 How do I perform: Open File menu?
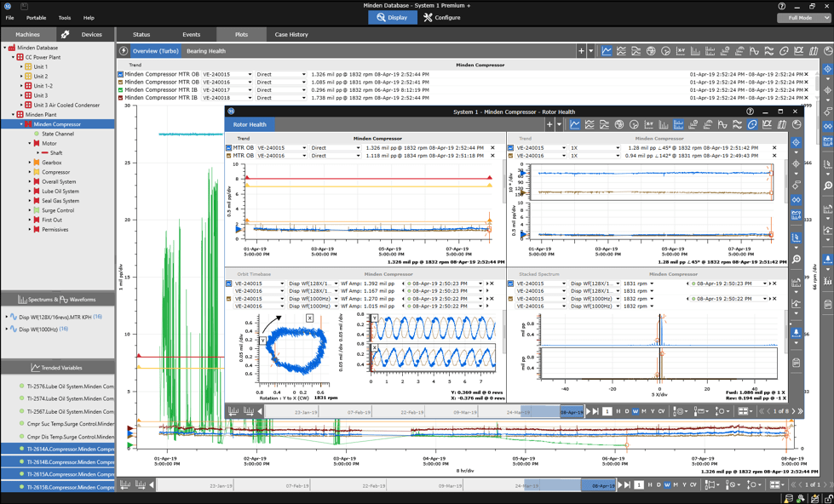pyautogui.click(x=9, y=18)
